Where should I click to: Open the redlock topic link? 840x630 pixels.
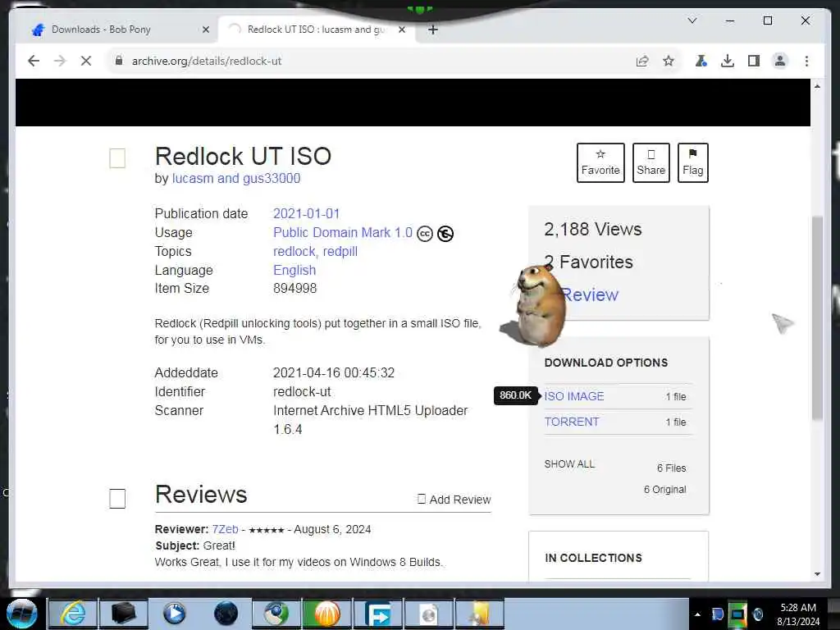[294, 251]
